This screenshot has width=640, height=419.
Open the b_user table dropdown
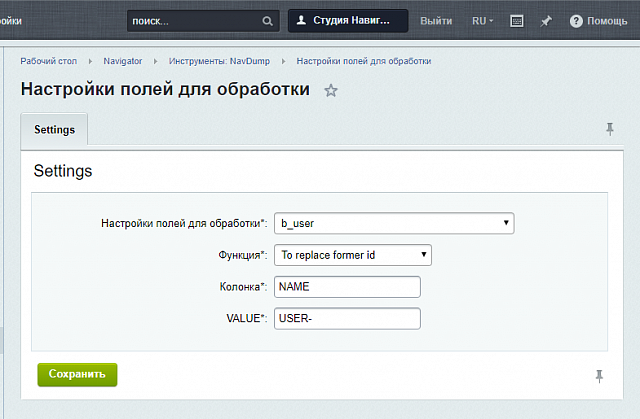point(394,223)
